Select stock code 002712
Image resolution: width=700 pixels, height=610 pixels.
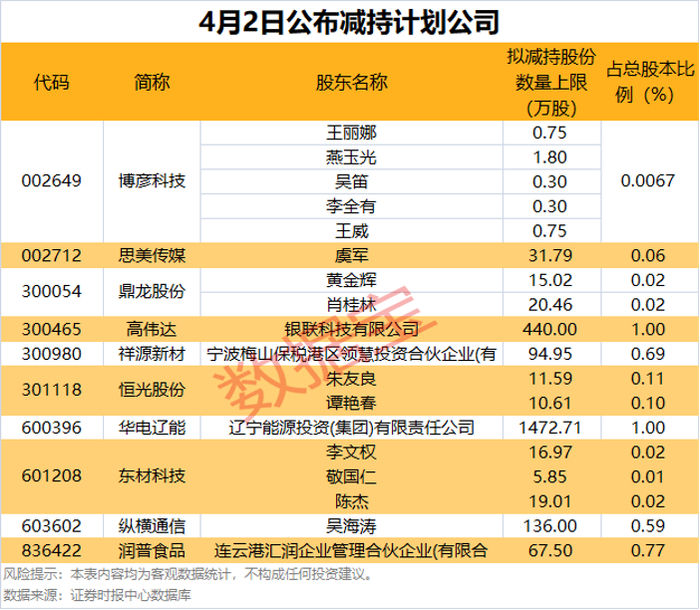pos(52,255)
